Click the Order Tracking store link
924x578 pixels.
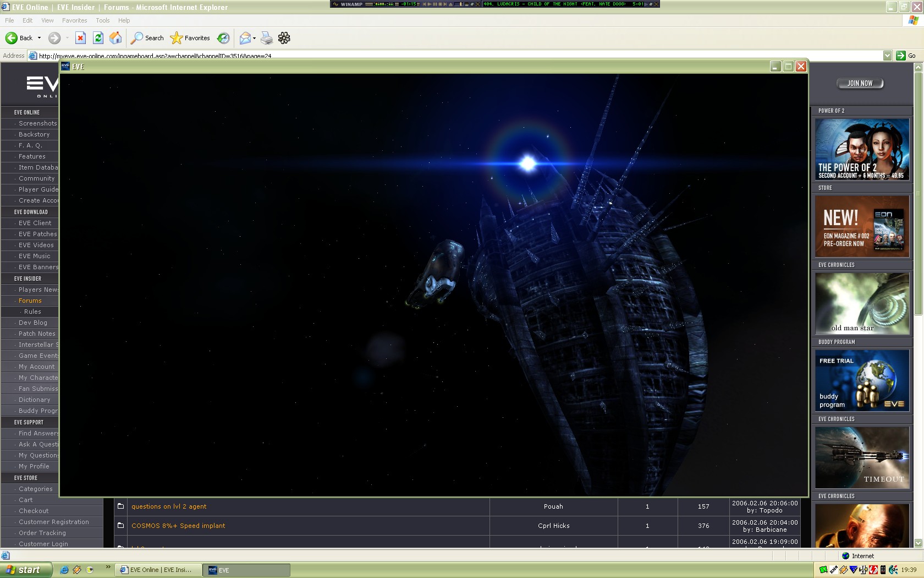[x=42, y=533]
